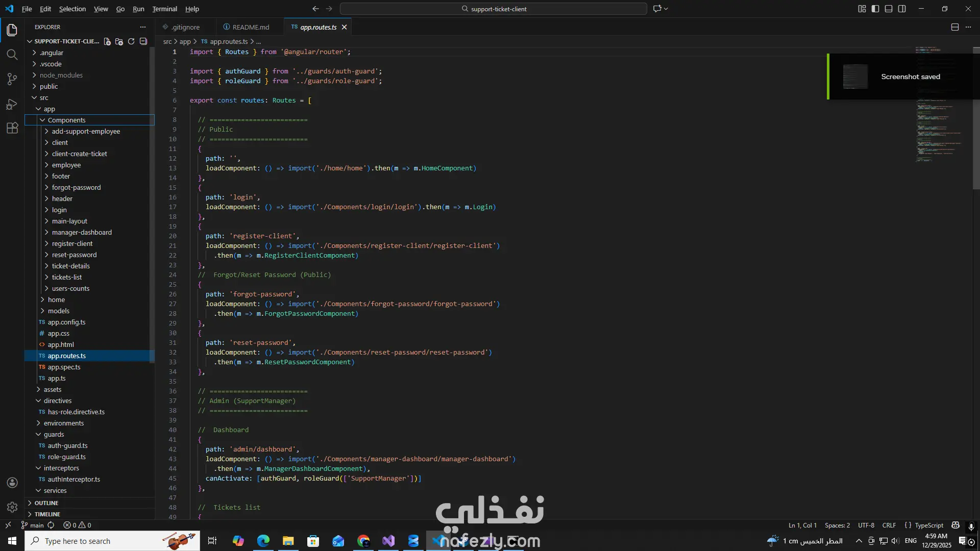The width and height of the screenshot is (980, 551).
Task: Click split editor right icon
Action: 955,27
